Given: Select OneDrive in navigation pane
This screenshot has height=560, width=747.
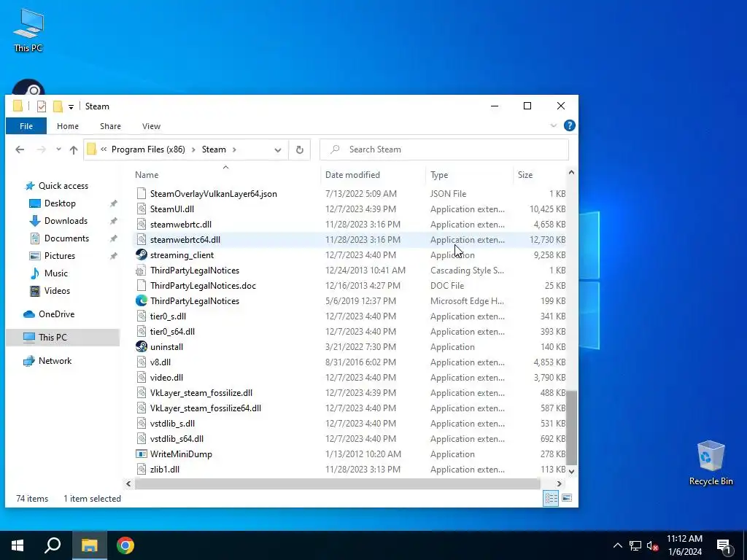Looking at the screenshot, I should point(56,314).
